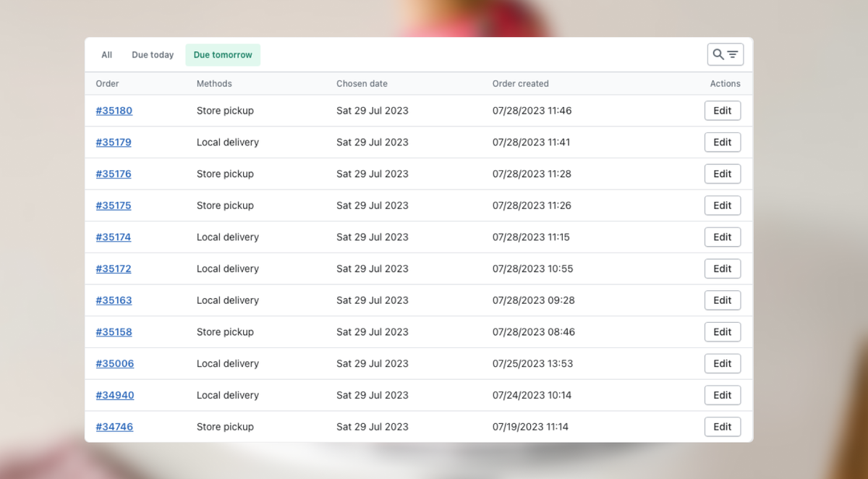Viewport: 868px width, 479px height.
Task: Click the Chosen date column header
Action: pyautogui.click(x=362, y=84)
